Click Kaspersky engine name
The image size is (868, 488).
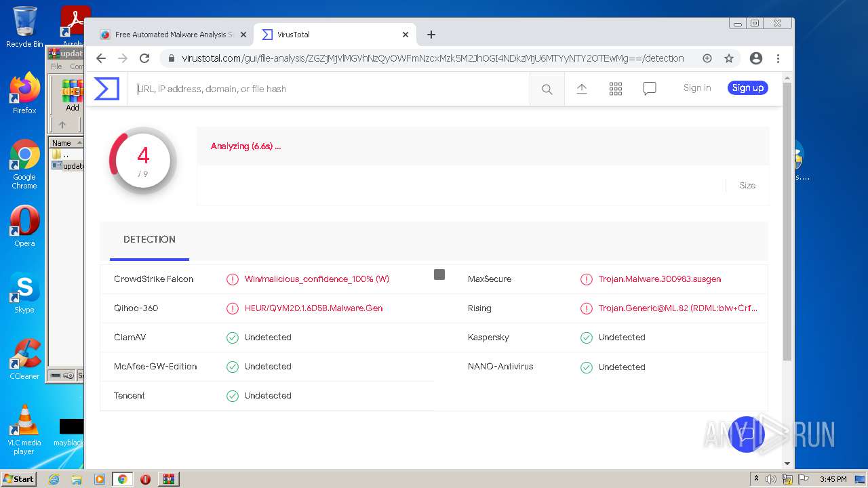coord(488,337)
